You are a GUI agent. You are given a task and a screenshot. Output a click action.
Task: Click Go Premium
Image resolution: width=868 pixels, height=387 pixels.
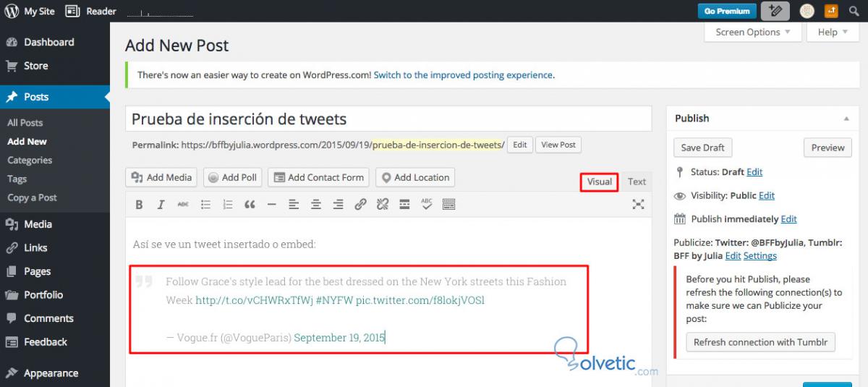pyautogui.click(x=727, y=11)
